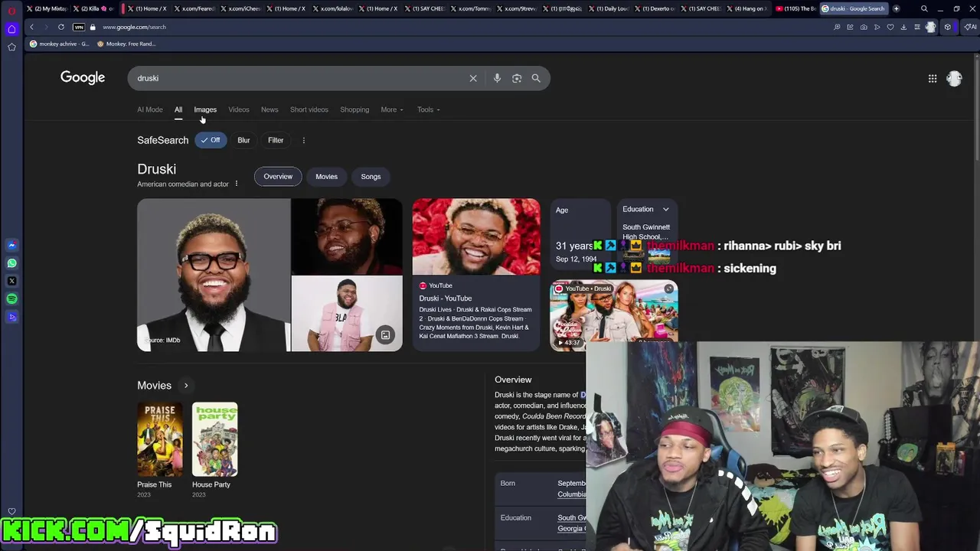Open the large Druski IMDb portrait

point(214,275)
